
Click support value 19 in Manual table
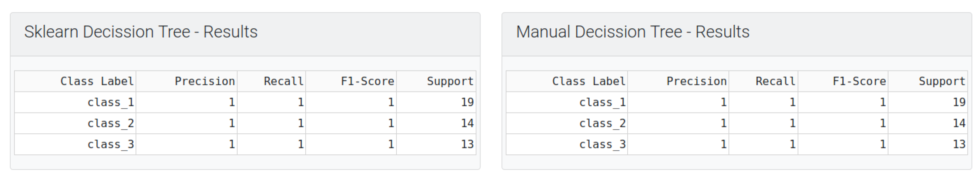point(959,102)
